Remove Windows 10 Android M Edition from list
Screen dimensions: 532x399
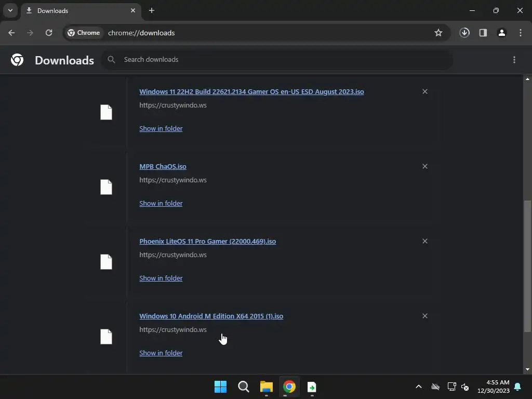(x=425, y=316)
